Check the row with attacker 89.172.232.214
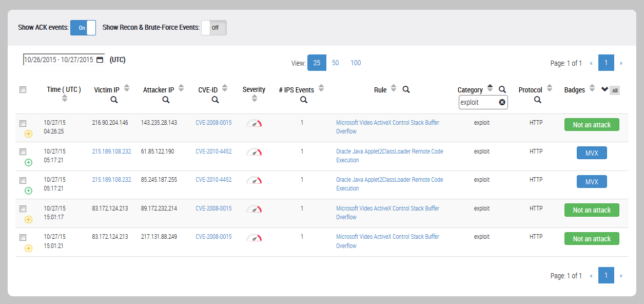Viewport: 644px width, 304px height. [x=23, y=208]
